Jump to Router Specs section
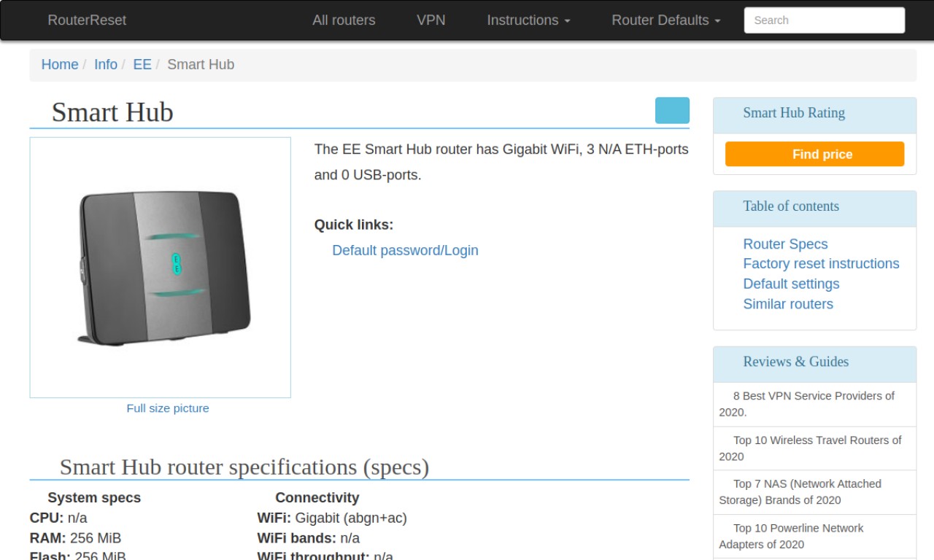Screen dimensions: 934x560 (785, 244)
